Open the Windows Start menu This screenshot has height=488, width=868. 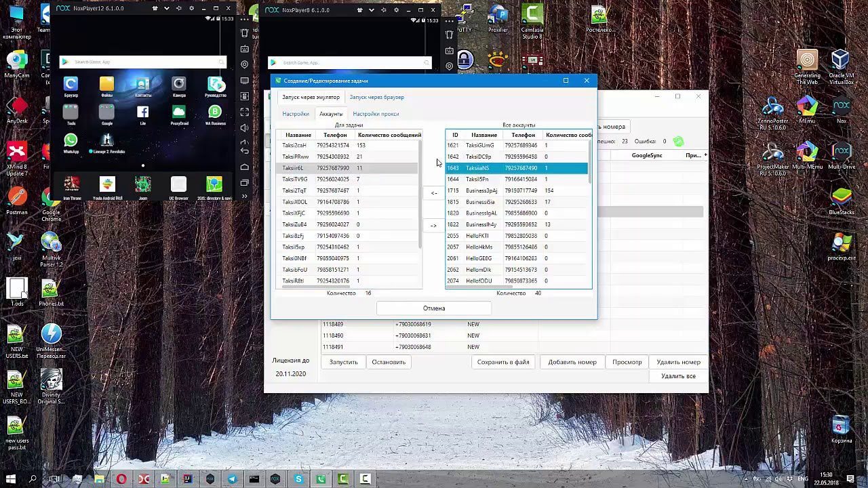[11, 479]
